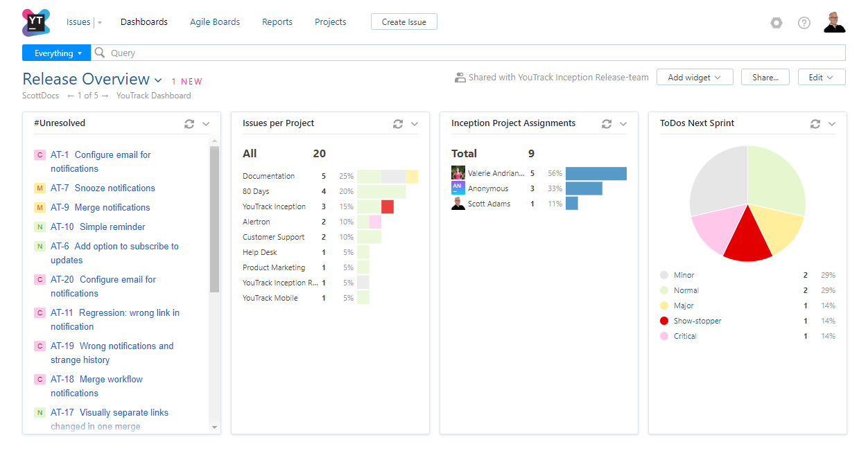Refresh the #Unresolved widget
This screenshot has height=451, width=868.
tap(189, 124)
